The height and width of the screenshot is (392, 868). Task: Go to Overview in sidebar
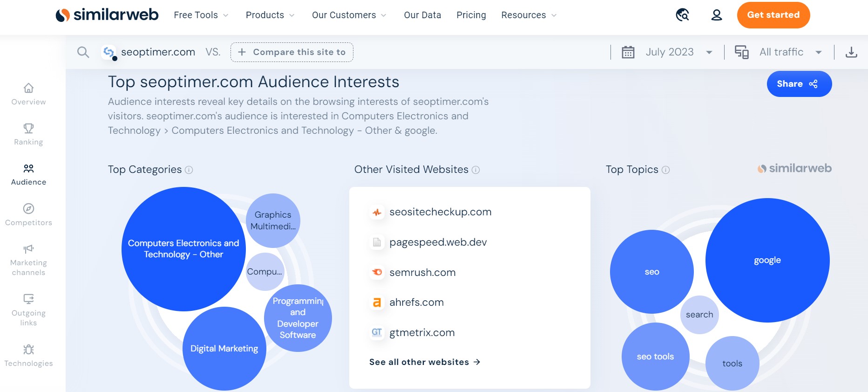28,94
